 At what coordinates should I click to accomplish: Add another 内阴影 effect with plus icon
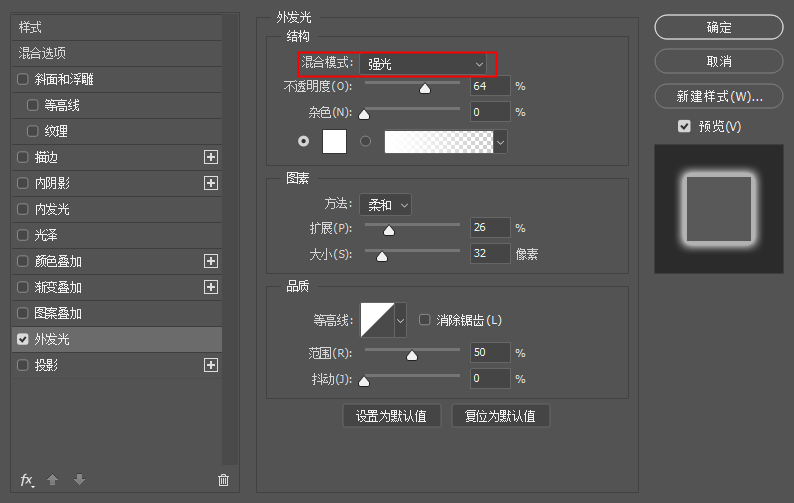tap(211, 183)
